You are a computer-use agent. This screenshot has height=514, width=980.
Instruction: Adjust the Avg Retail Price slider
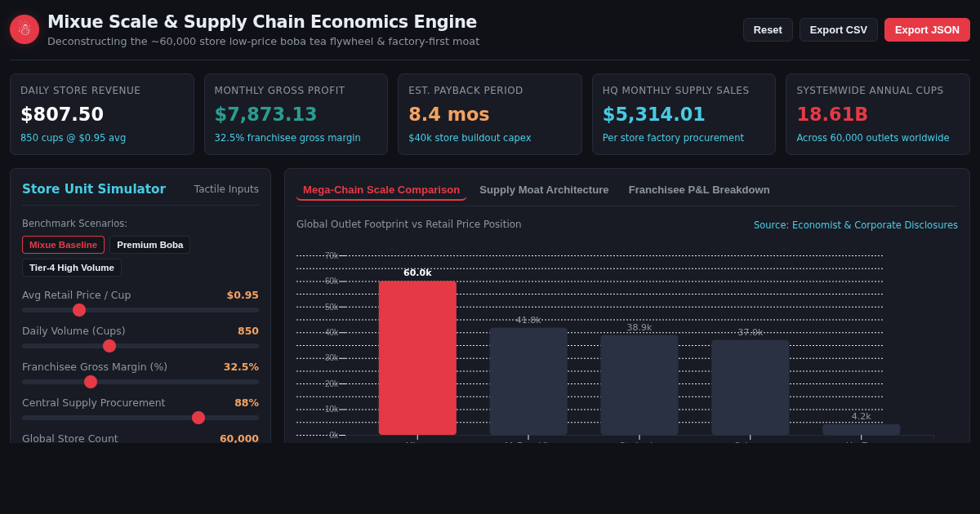pyautogui.click(x=140, y=310)
